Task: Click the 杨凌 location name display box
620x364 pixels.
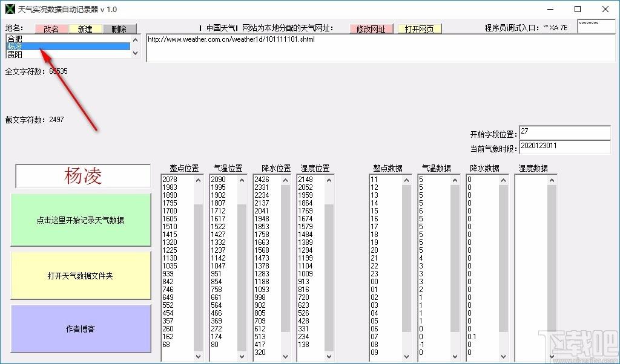Action: point(83,176)
